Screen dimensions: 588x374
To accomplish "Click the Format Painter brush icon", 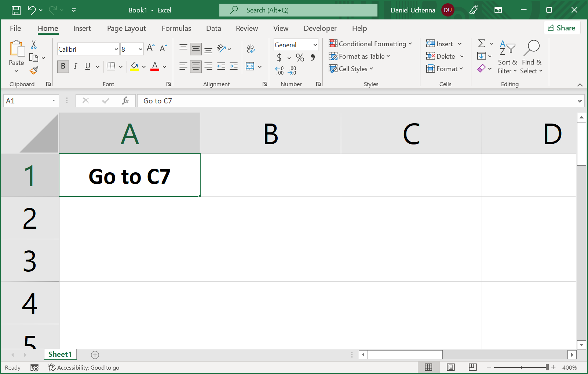I will pyautogui.click(x=34, y=70).
